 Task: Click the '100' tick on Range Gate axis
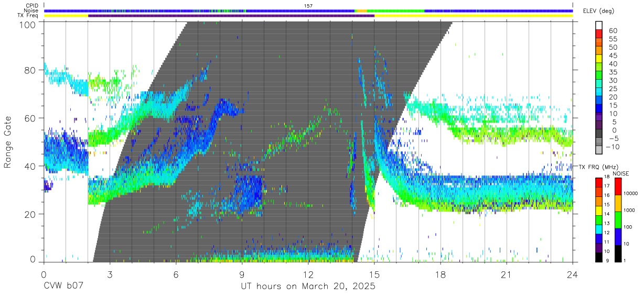coord(28,25)
